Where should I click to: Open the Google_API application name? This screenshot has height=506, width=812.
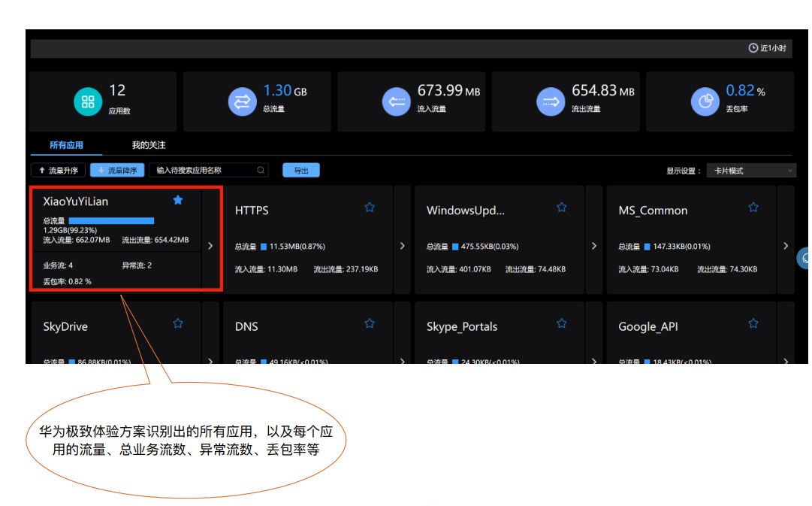647,326
